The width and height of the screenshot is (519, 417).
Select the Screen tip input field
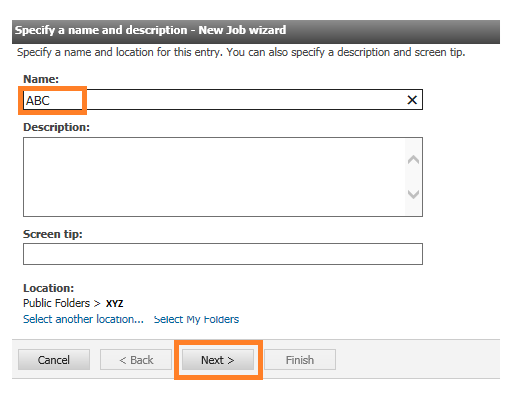(223, 254)
